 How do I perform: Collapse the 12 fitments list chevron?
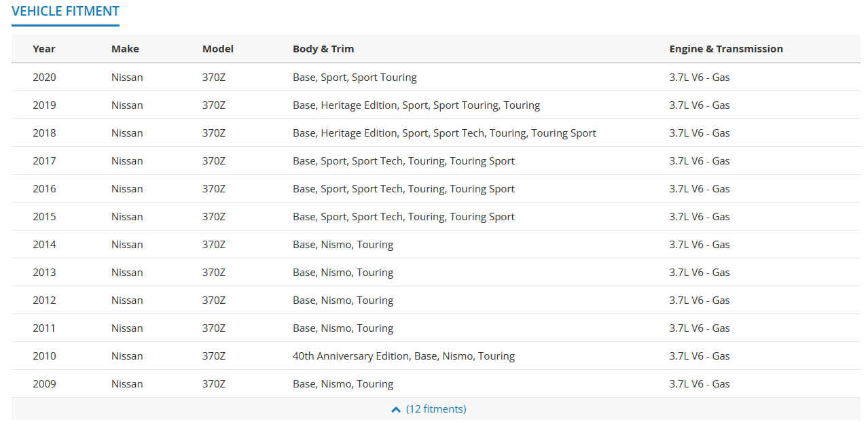click(396, 409)
